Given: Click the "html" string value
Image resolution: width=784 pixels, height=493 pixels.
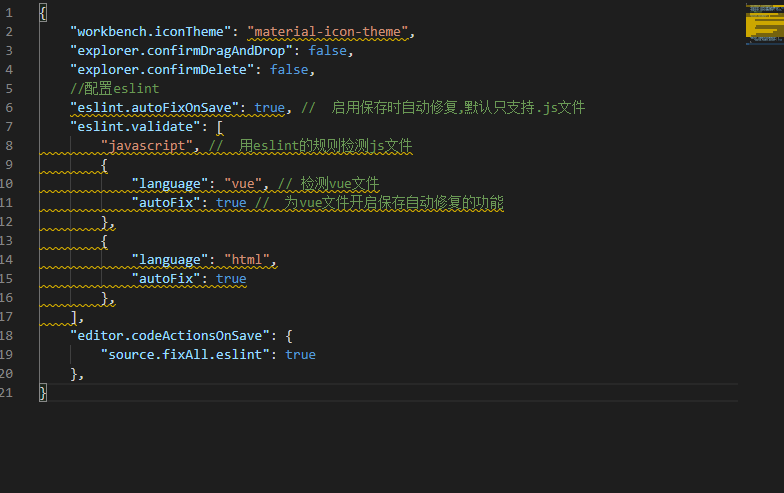Looking at the screenshot, I should pyautogui.click(x=246, y=260).
